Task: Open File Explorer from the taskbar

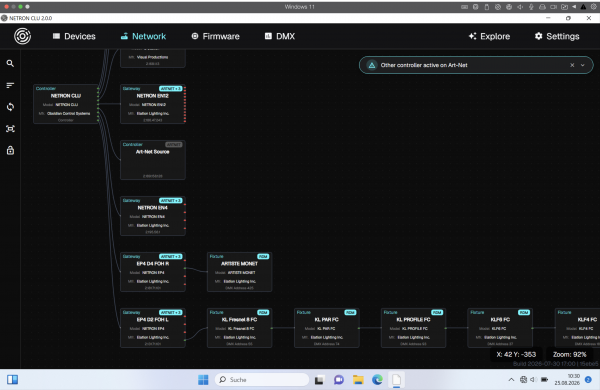Action: pos(358,380)
